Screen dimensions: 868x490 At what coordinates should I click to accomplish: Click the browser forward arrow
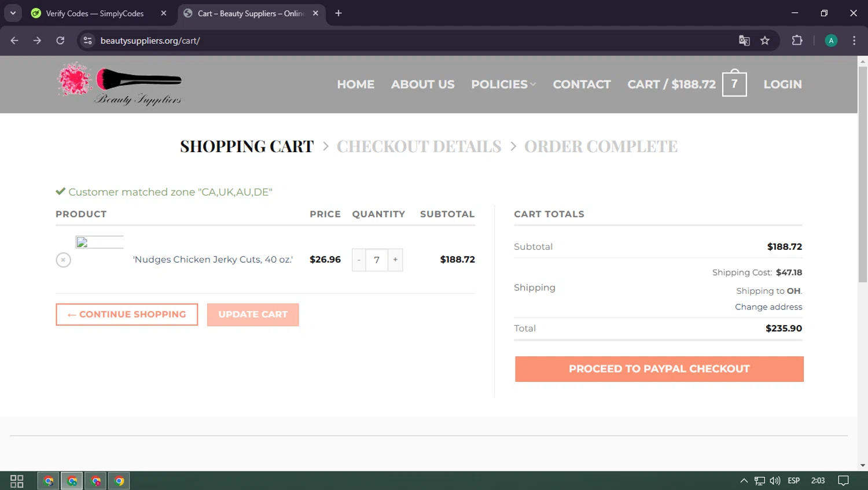click(x=37, y=40)
